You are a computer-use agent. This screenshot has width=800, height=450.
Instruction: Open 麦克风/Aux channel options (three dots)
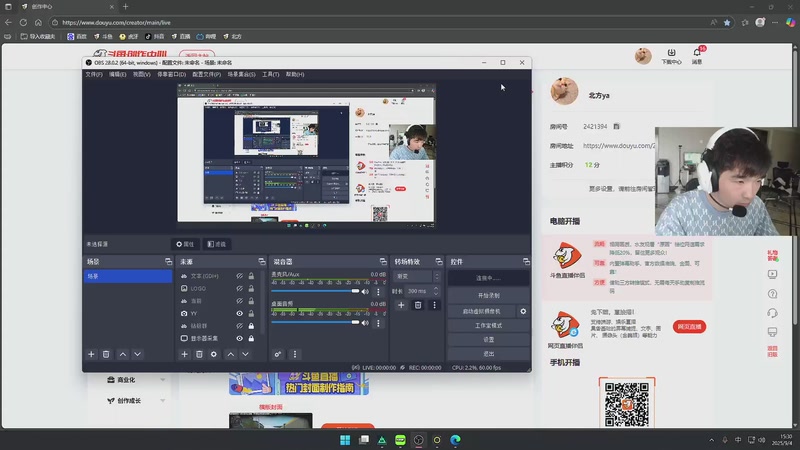[x=378, y=292]
